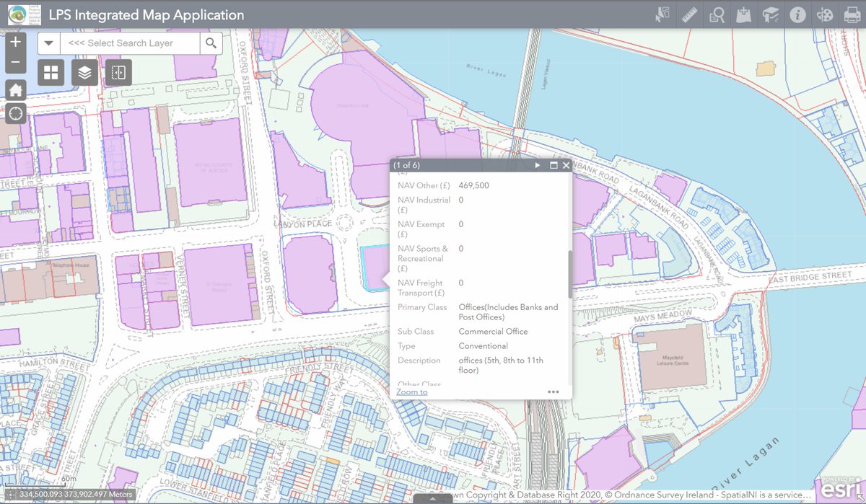Click the Royal Courts of Justice polygon
The image size is (866, 504).
(x=211, y=163)
